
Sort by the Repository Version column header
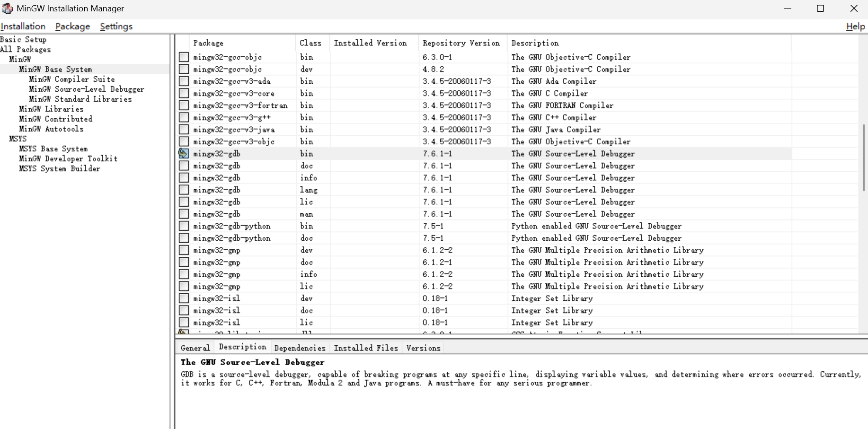tap(463, 43)
